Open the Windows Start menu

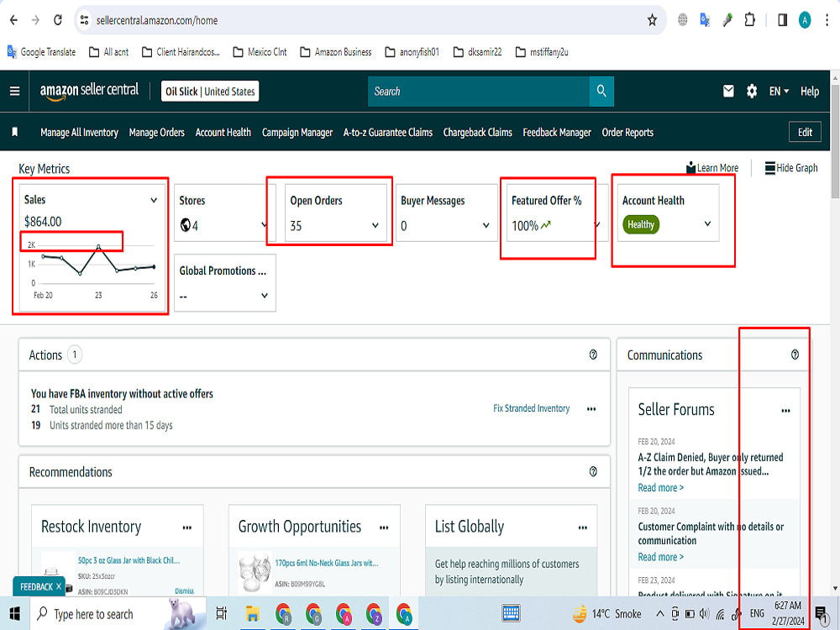15,613
